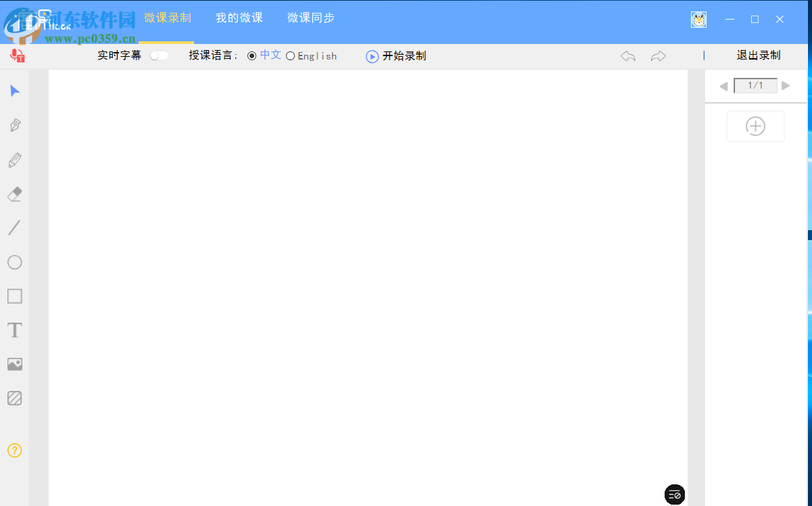Activate the eraser tool
The height and width of the screenshot is (506, 812).
click(x=14, y=194)
